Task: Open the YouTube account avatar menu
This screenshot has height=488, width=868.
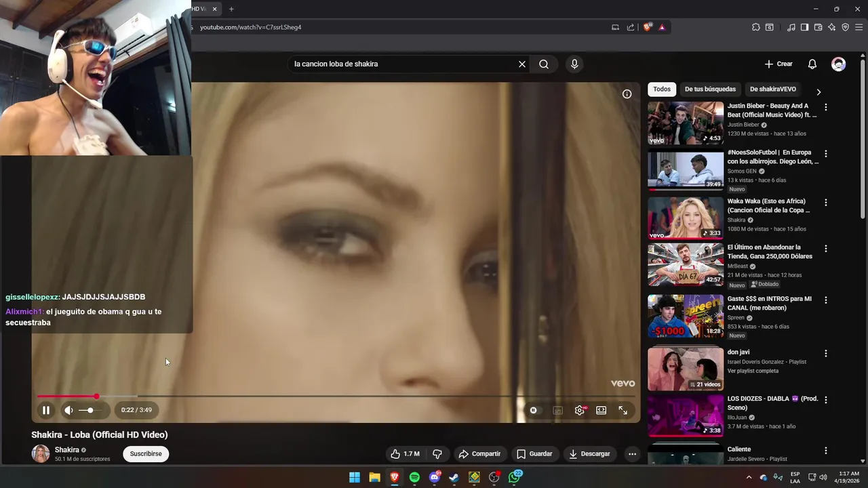Action: [839, 64]
